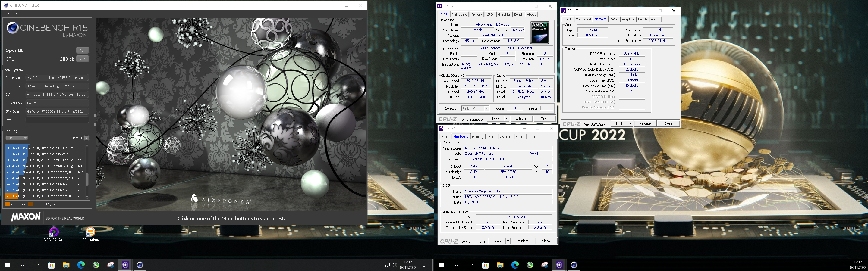The height and width of the screenshot is (271, 868).
Task: Click the volume speaker tray icon
Action: [394, 265]
